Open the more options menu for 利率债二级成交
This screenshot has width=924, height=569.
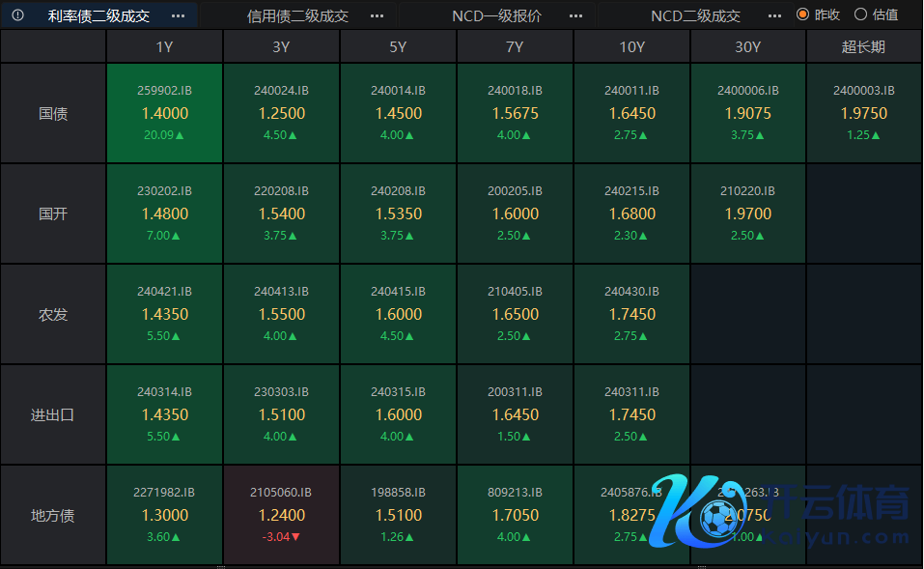click(x=178, y=15)
